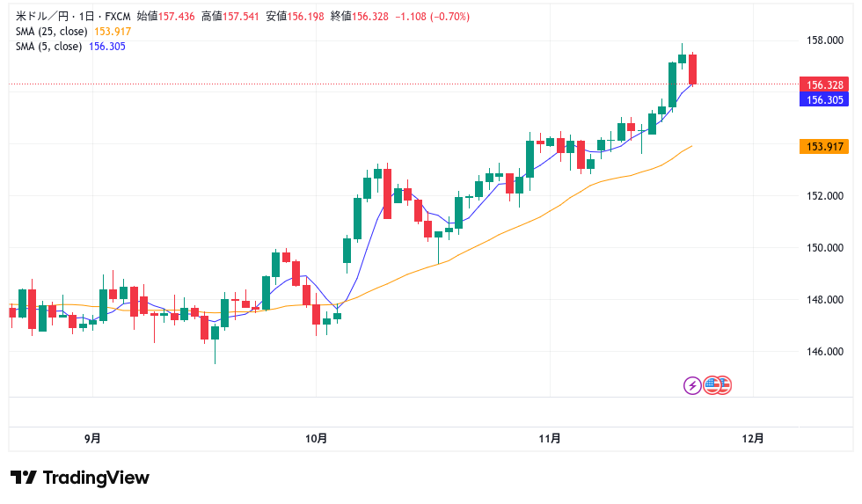Click the blue 156.305 SMA price label
Image resolution: width=862 pixels, height=504 pixels.
pyautogui.click(x=824, y=100)
